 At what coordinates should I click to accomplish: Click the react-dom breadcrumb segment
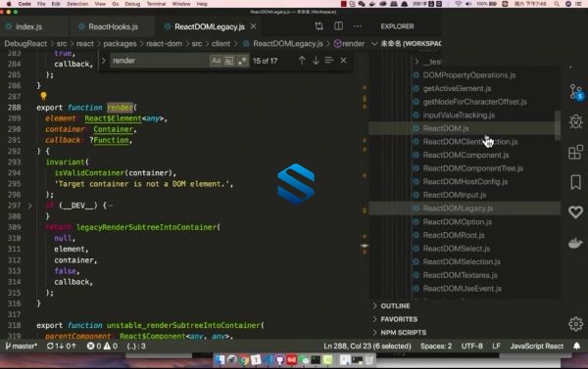[164, 44]
